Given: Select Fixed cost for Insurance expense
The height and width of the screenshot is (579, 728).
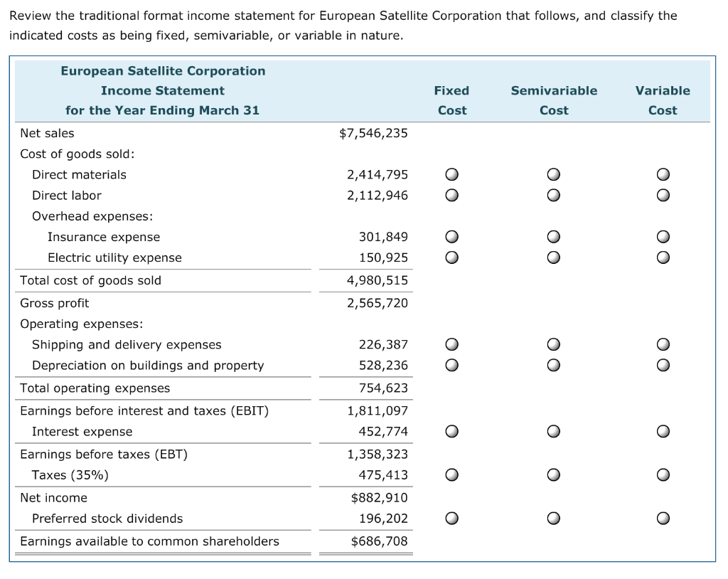Looking at the screenshot, I should tap(452, 236).
